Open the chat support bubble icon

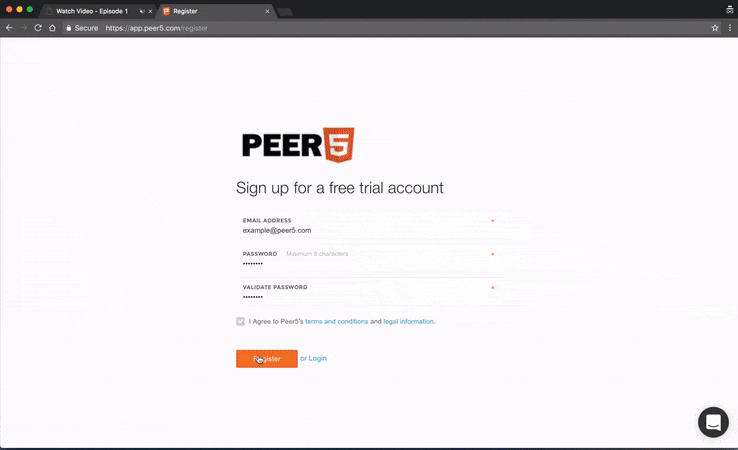point(713,422)
